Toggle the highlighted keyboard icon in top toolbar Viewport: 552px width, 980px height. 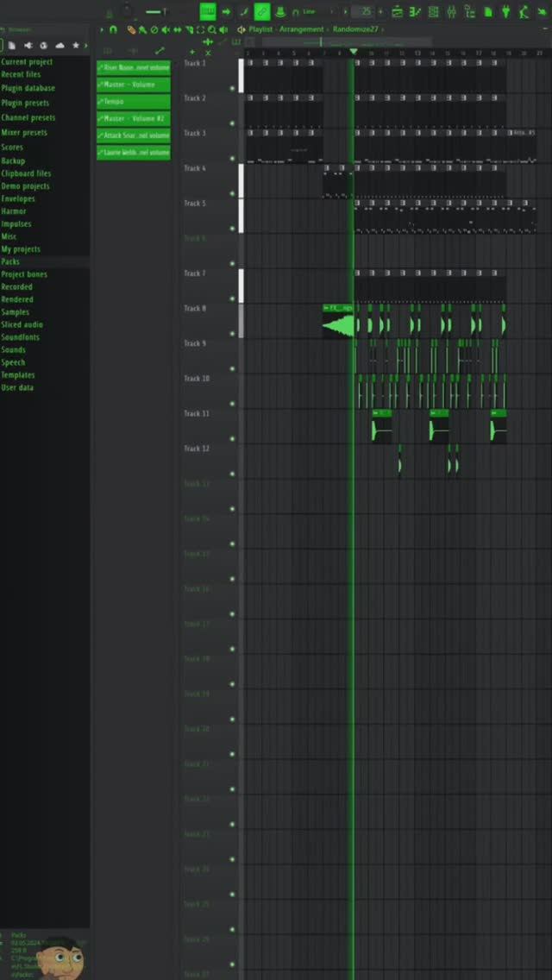click(x=208, y=12)
